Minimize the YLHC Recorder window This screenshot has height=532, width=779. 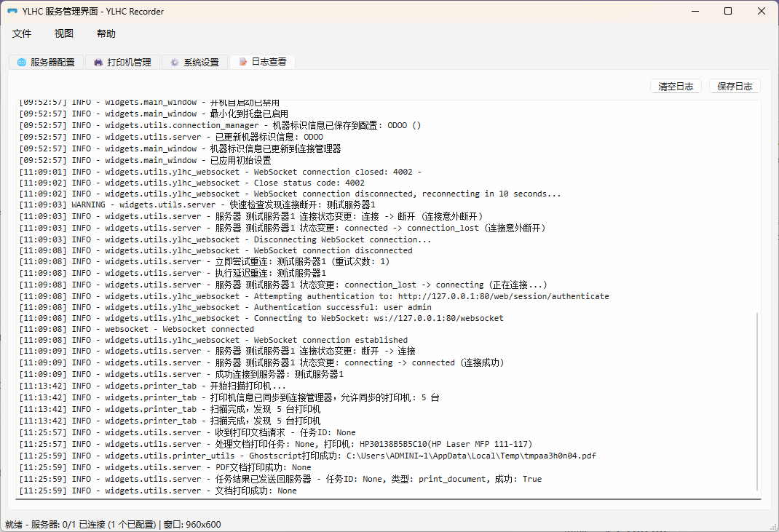(x=695, y=12)
